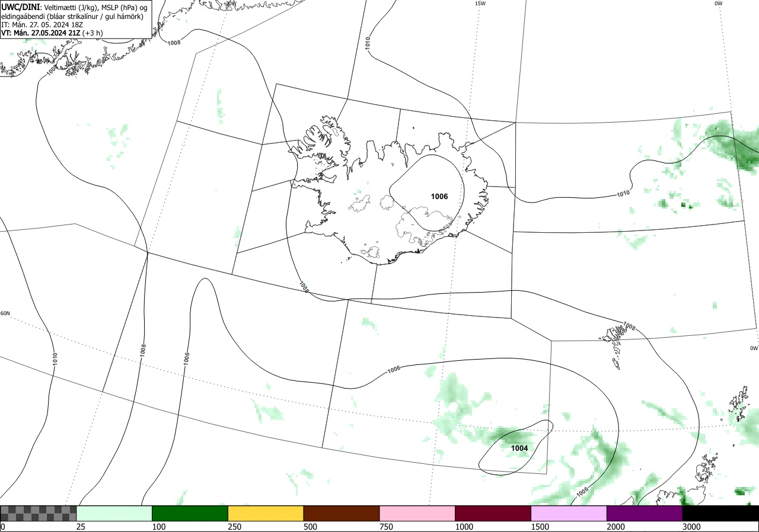Choose the light purple 1500–2000 legend swatch

(x=569, y=513)
